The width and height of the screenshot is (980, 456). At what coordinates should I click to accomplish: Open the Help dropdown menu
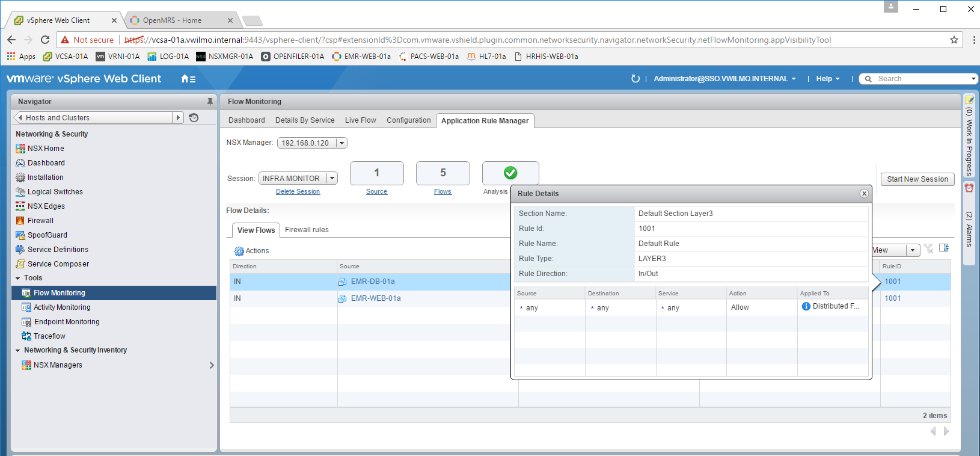828,79
